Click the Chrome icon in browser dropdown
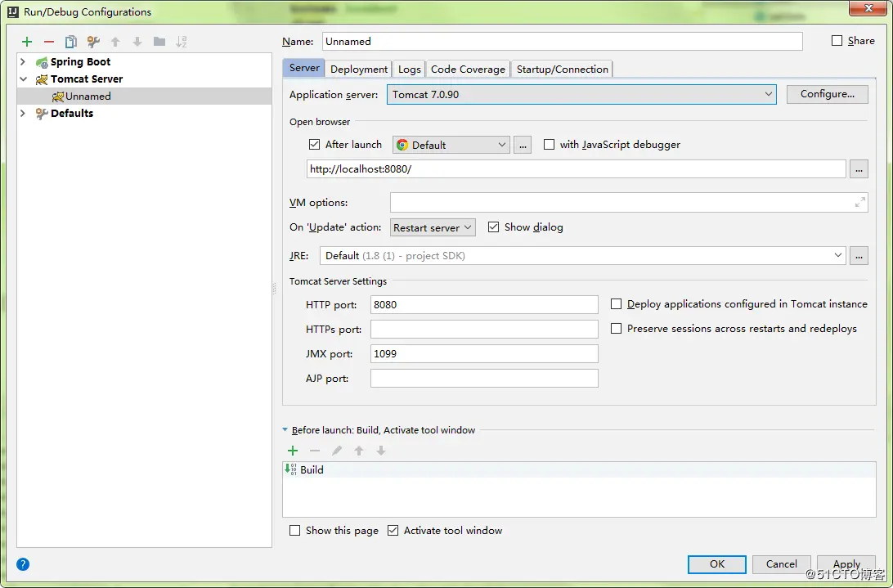 (x=402, y=145)
